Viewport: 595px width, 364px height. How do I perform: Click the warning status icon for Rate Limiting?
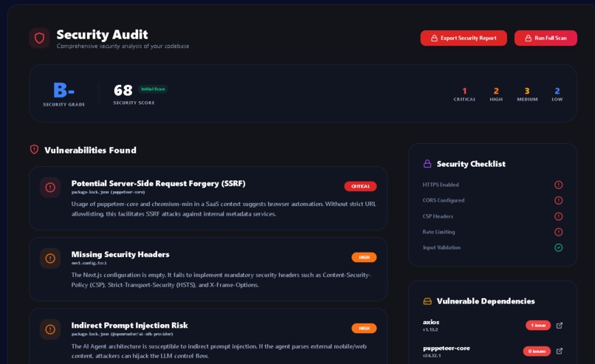pos(558,232)
